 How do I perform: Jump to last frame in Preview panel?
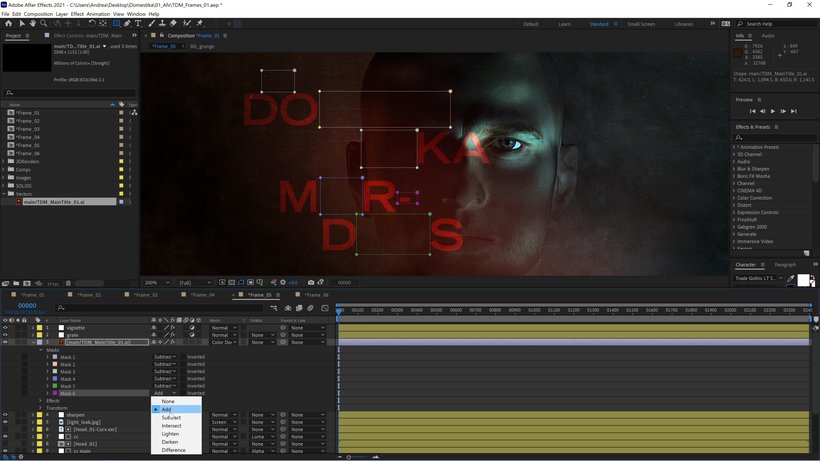[794, 111]
